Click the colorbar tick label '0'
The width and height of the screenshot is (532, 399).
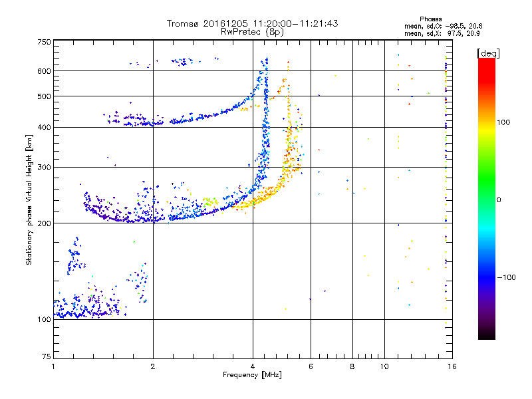click(x=499, y=200)
